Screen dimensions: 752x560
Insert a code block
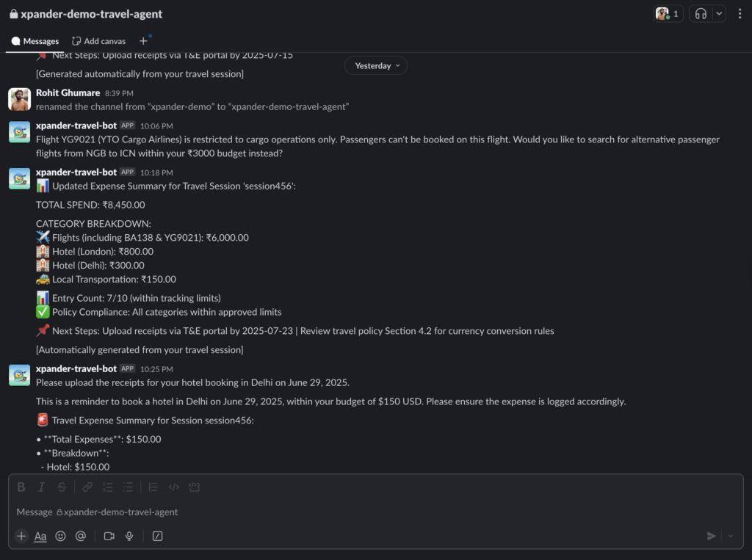point(194,487)
